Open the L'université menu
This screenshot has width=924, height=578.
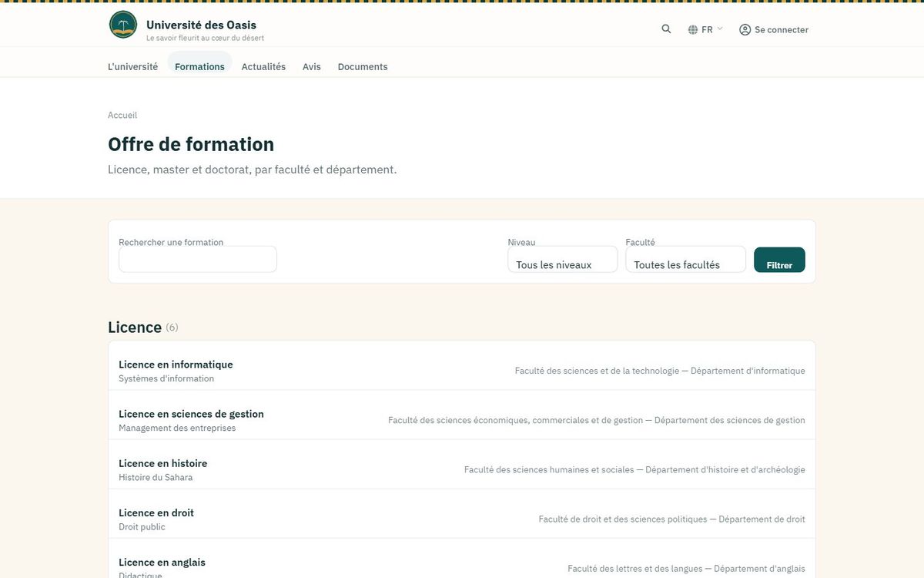[x=133, y=67]
